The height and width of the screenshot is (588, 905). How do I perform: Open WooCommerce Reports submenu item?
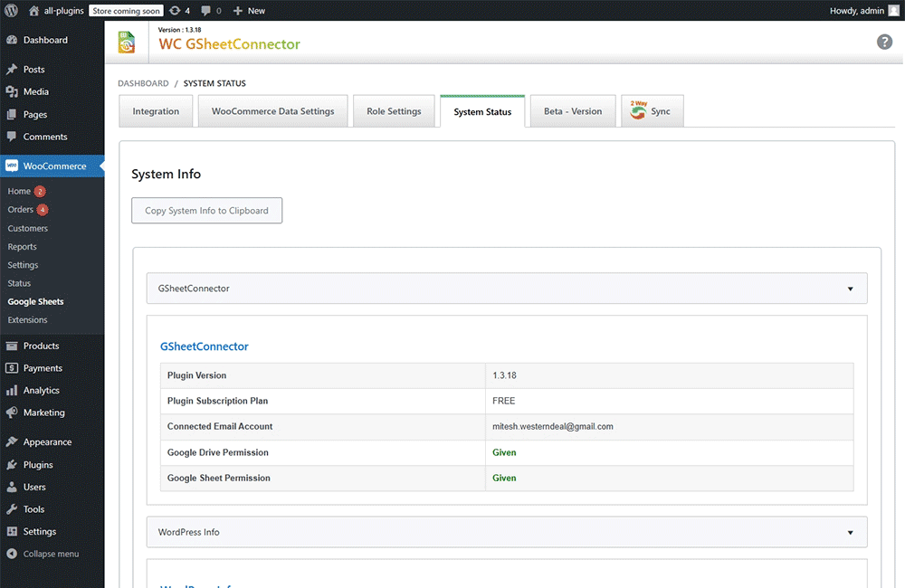click(x=22, y=246)
